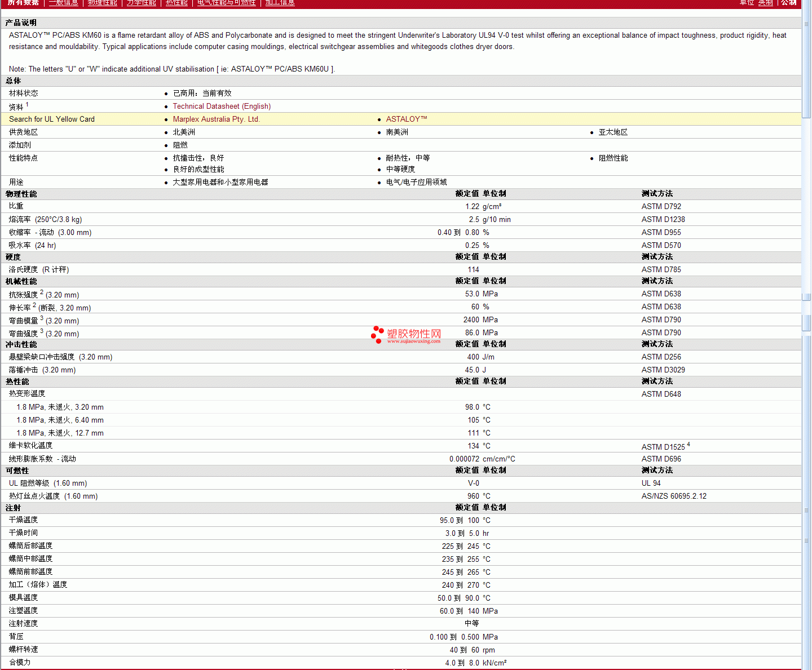Click 大型家用电器和小型家用电器 use entry
This screenshot has height=670, width=812.
pos(220,182)
